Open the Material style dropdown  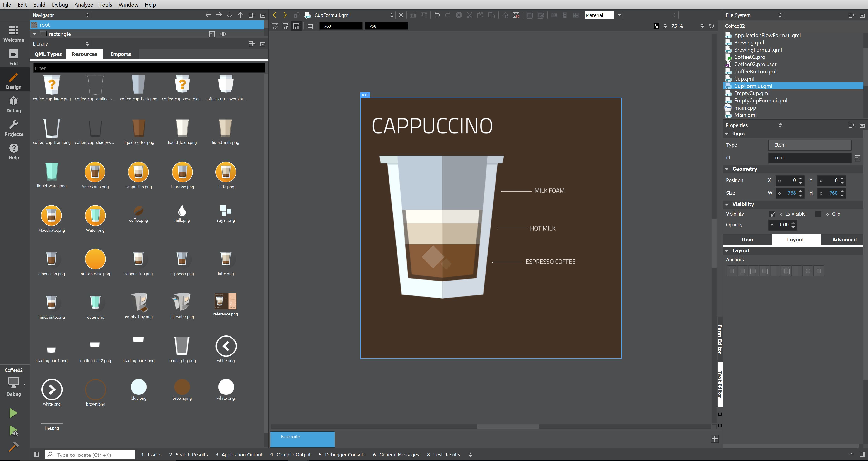coord(619,15)
